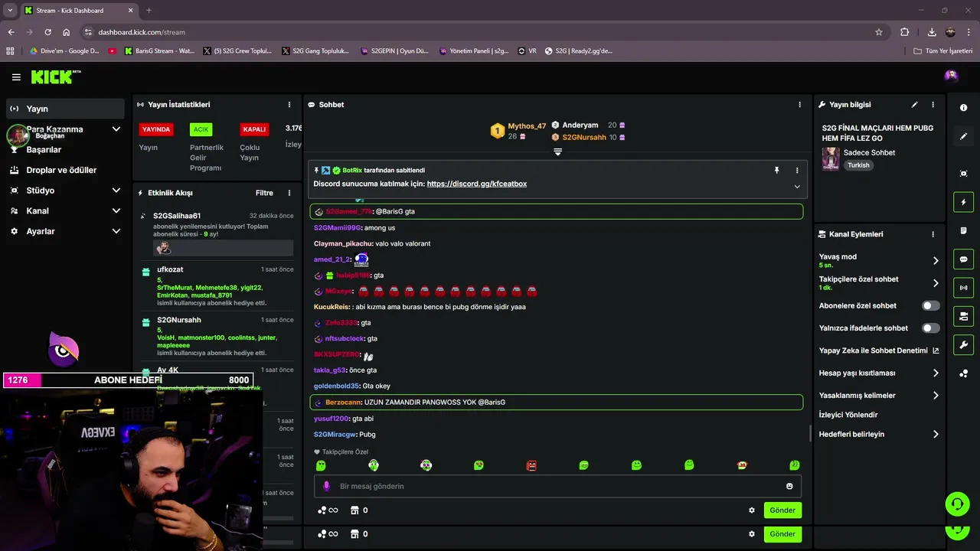This screenshot has height=551, width=980.
Task: Click the pencil icon in right sidebar strip
Action: tap(963, 136)
